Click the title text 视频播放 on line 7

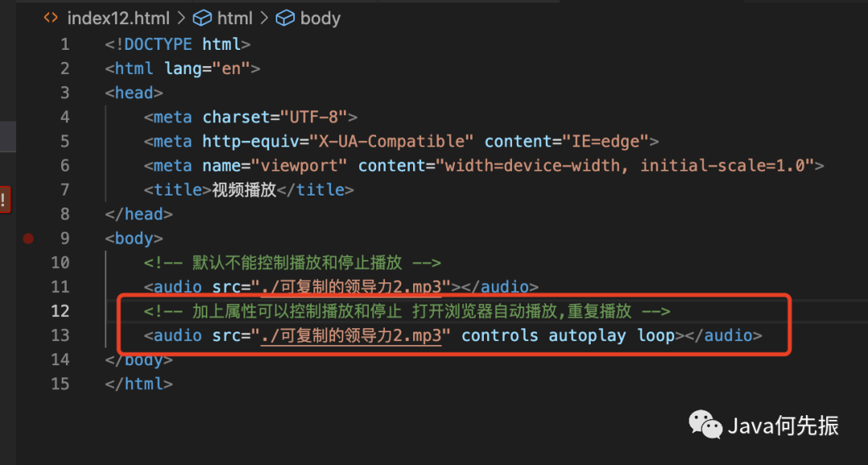[x=244, y=190]
